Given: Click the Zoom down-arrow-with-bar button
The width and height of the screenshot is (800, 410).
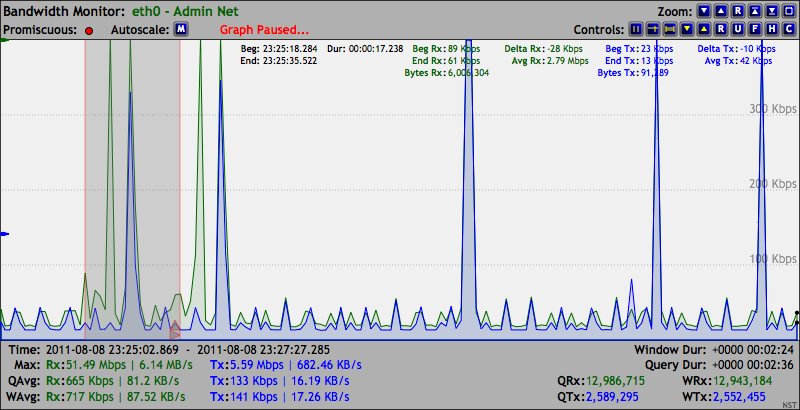Looking at the screenshot, I should (x=772, y=12).
